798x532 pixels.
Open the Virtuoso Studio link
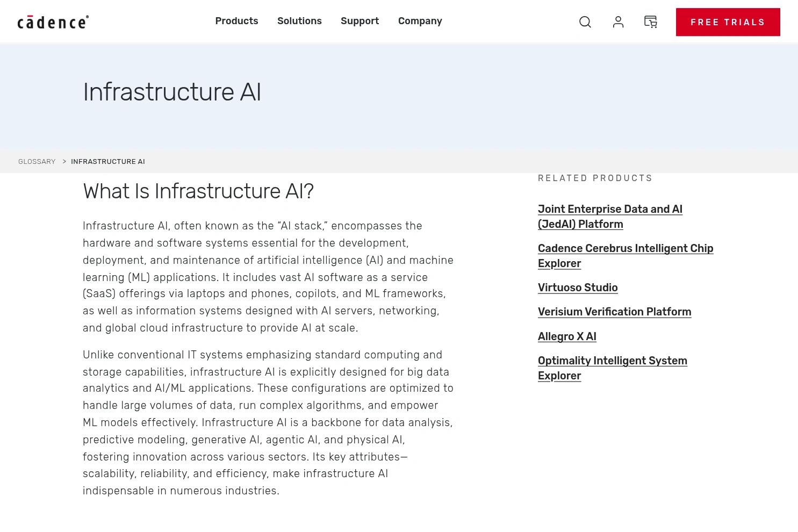click(578, 287)
